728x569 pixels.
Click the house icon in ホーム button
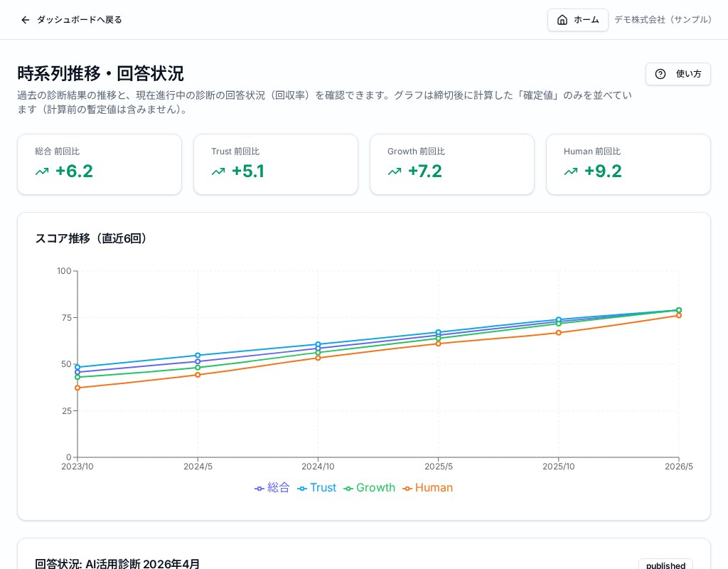(x=562, y=20)
